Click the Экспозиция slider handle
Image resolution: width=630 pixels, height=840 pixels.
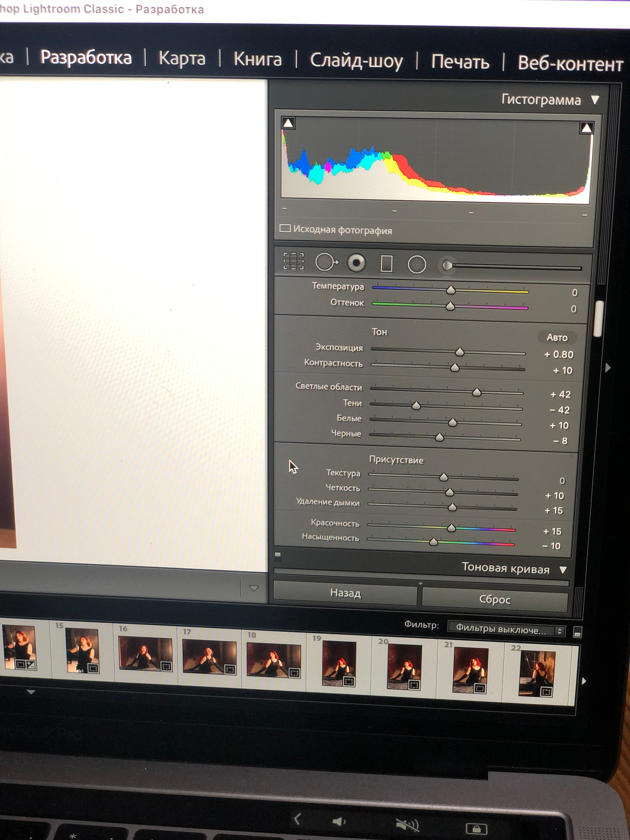pos(459,352)
